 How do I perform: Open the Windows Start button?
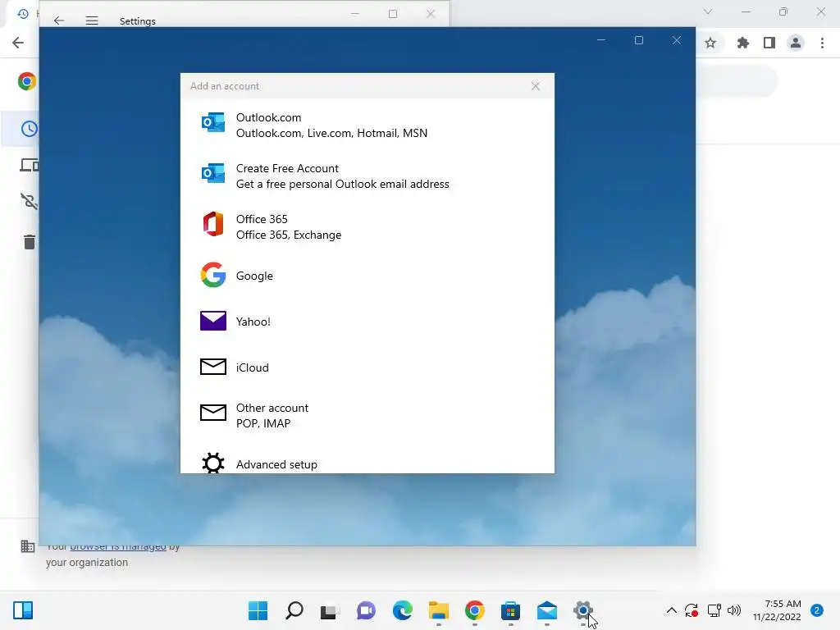point(258,610)
